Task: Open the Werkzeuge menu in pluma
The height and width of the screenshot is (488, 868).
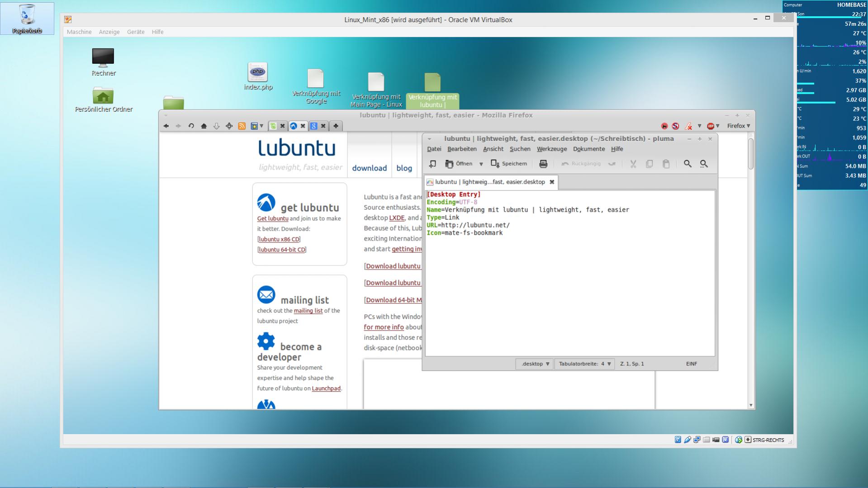Action: [552, 149]
